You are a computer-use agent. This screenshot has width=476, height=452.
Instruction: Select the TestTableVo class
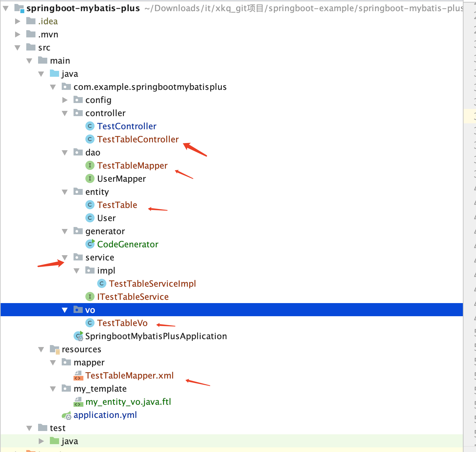coord(122,323)
